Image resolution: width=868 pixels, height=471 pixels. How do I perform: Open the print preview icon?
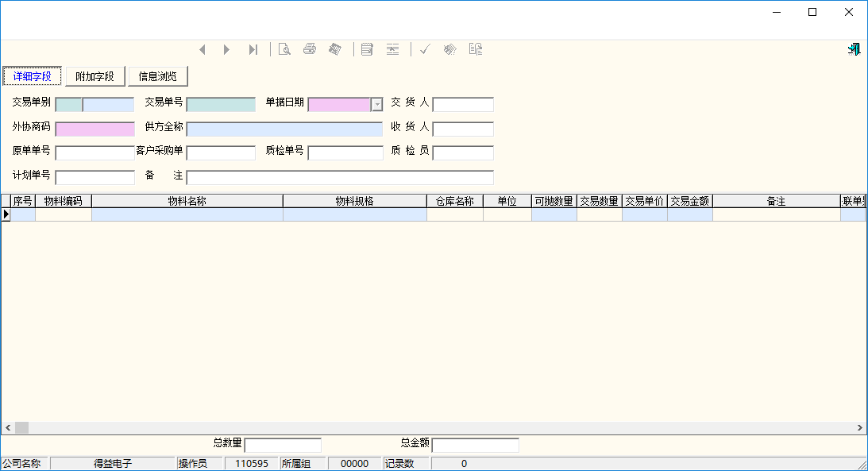tap(284, 50)
